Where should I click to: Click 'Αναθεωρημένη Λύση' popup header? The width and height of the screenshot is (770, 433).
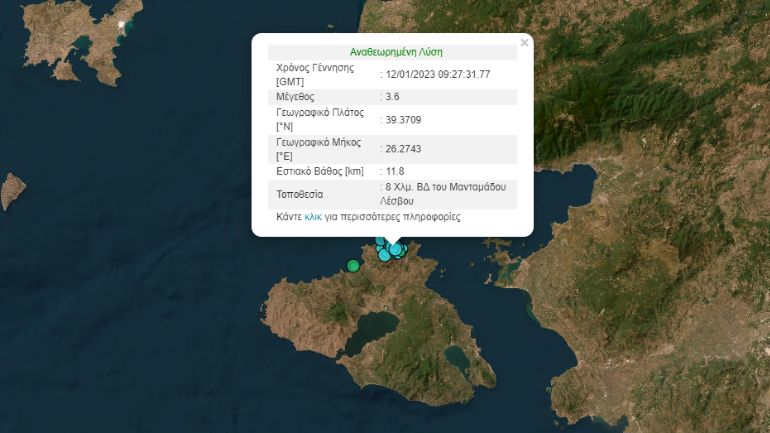396,52
